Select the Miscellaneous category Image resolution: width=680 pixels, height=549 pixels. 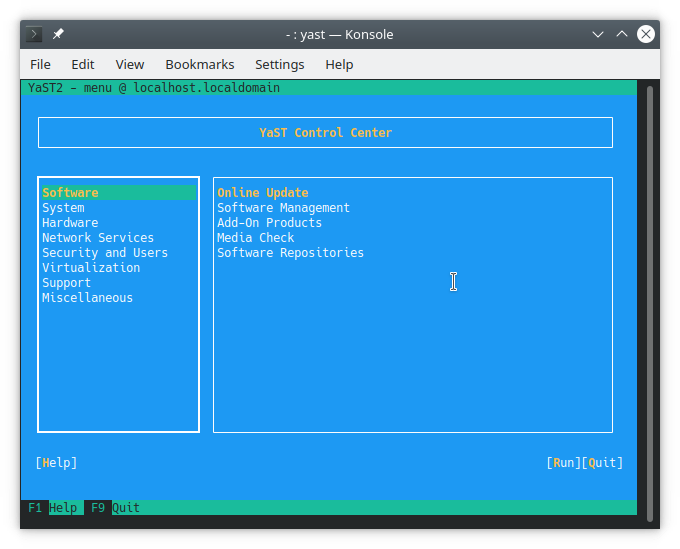click(x=87, y=298)
